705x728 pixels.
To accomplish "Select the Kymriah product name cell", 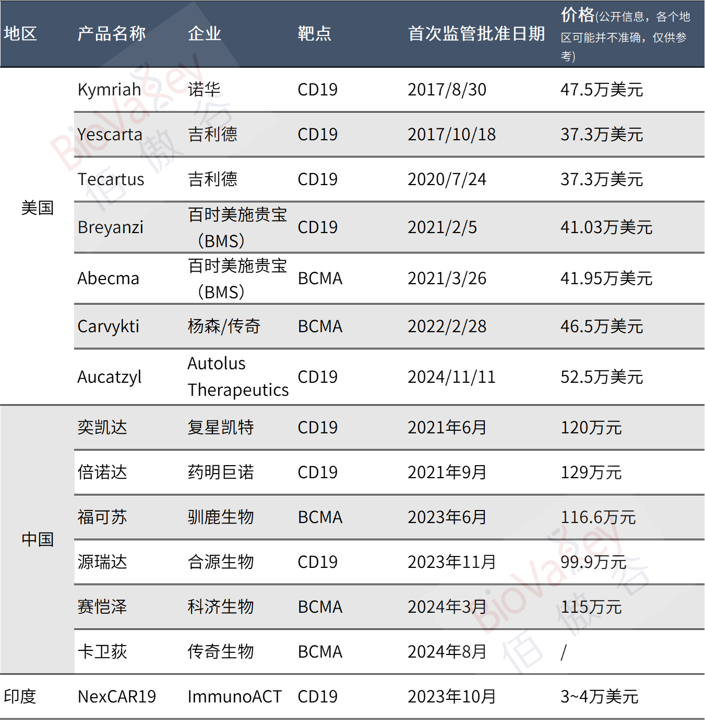I will coord(109,90).
